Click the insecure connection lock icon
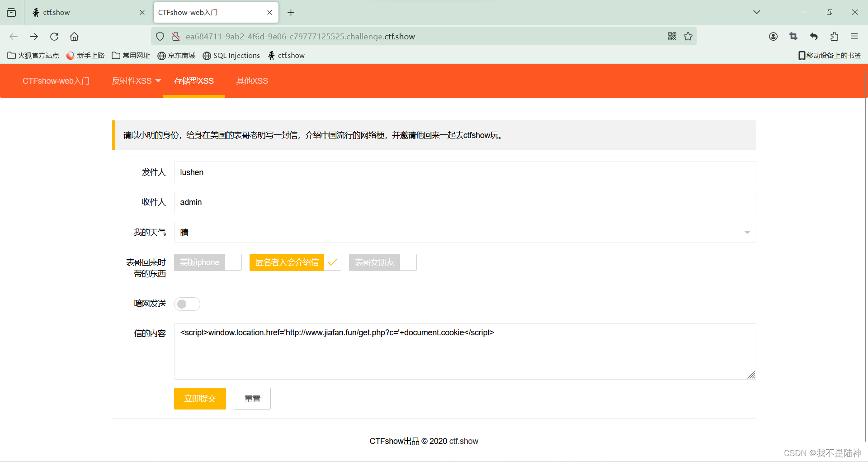 coord(176,37)
